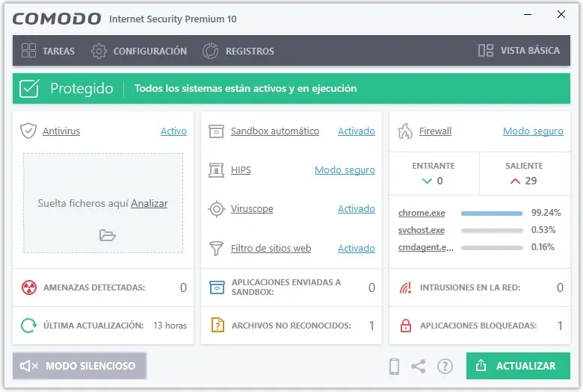Open Filtro de sitios web link

pyautogui.click(x=271, y=248)
